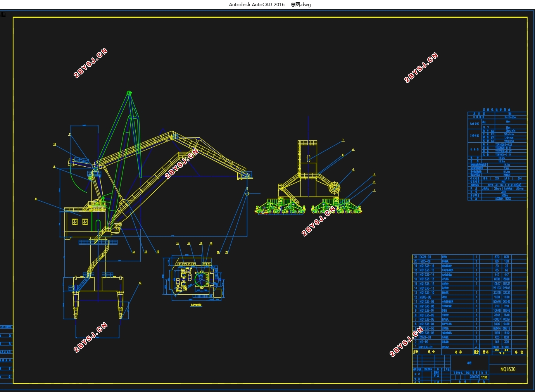Select part code MQ1635-13 in parts list

[x=427, y=279]
